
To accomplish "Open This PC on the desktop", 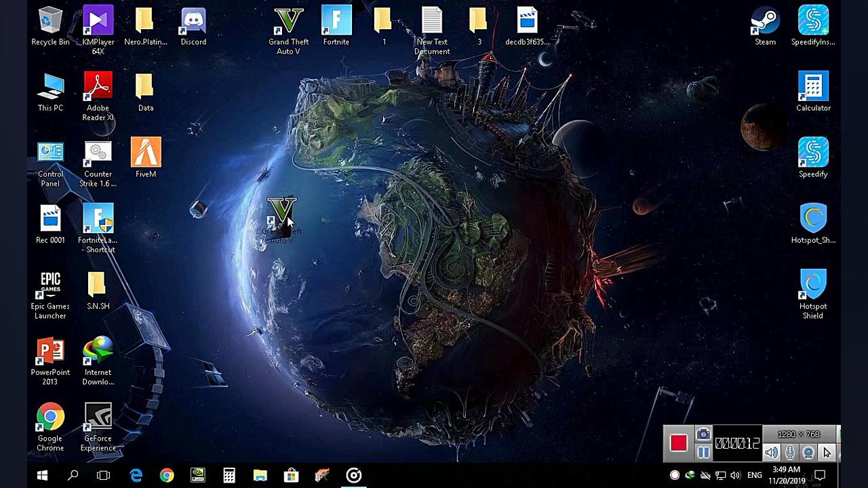I will [50, 93].
